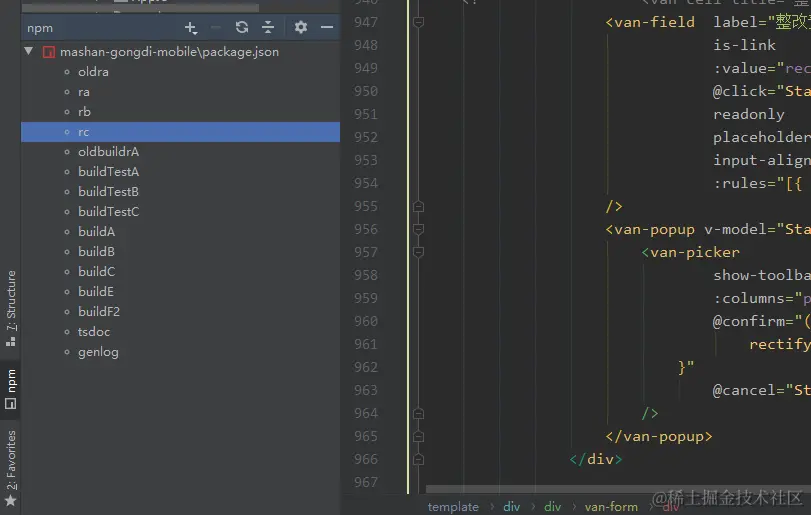This screenshot has width=811, height=515.
Task: Select the buildF2 script
Action: pos(99,311)
